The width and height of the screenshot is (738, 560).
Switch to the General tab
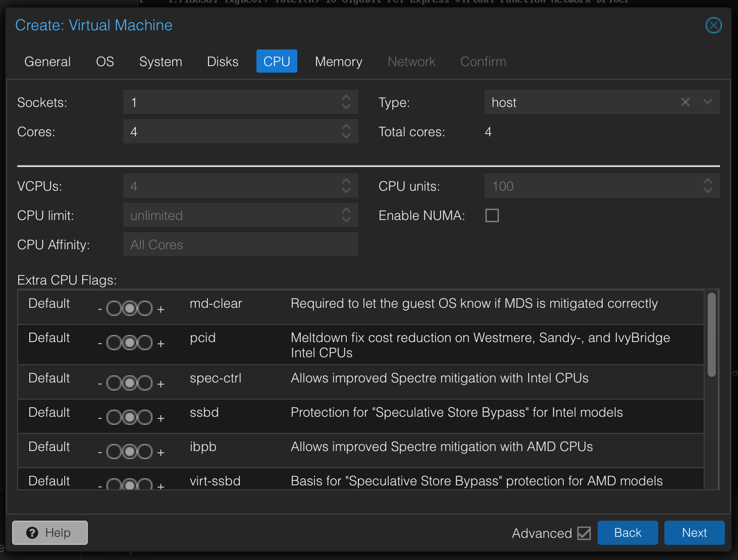[x=47, y=62]
